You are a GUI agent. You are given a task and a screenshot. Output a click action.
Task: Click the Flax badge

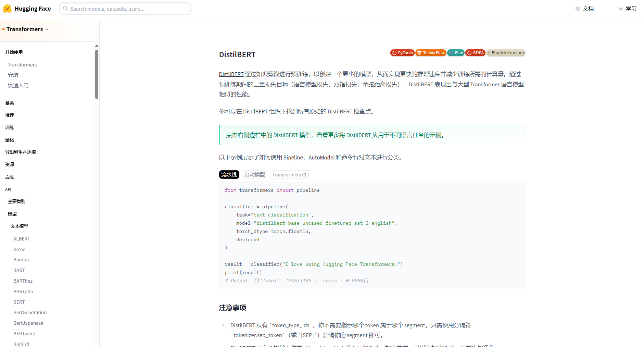click(x=456, y=53)
